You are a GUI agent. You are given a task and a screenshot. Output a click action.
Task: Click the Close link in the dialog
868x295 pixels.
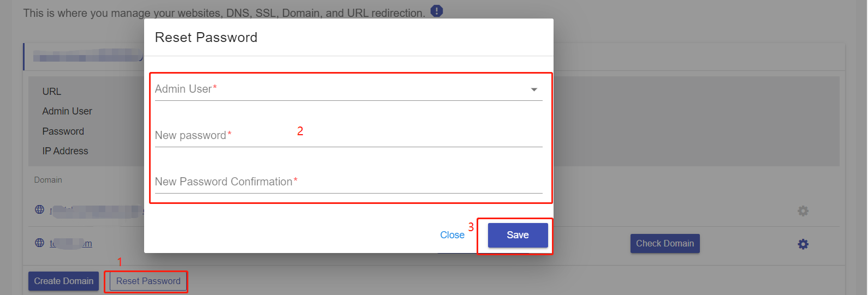(x=452, y=235)
